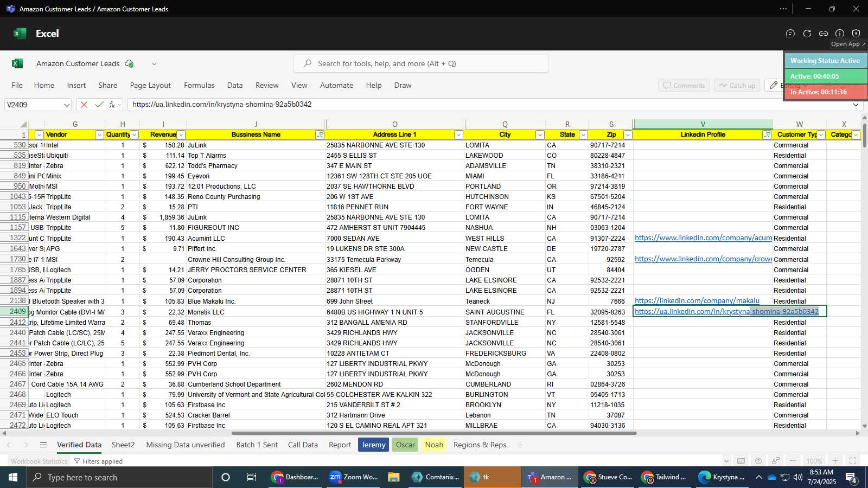Screen dimensions: 868x488
Task: Open the conversation chat icon in Teams header
Action: coord(790,34)
